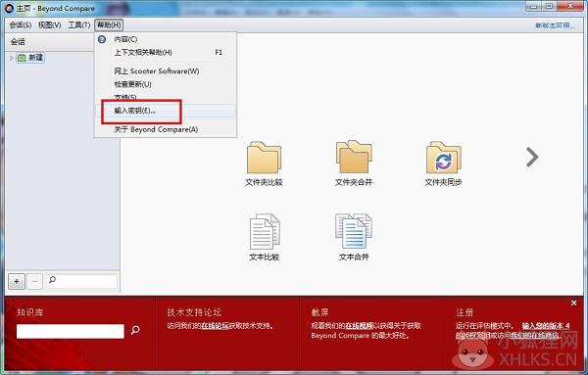Add a session with the plus button
Viewport: 588px width, 375px height.
coord(17,281)
